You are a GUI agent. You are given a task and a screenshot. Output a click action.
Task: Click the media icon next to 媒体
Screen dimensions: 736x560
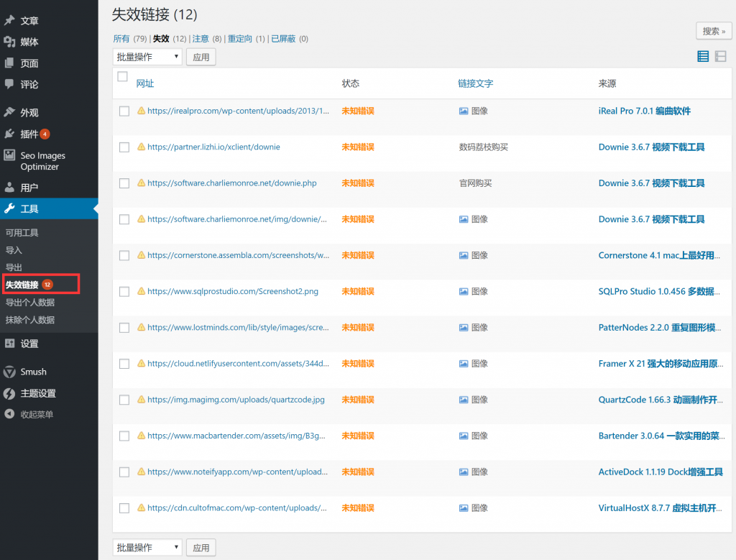9,42
